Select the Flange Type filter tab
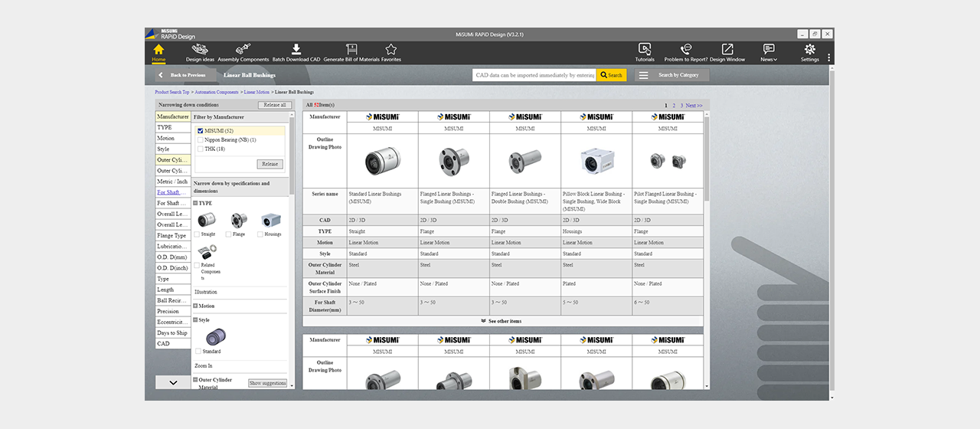The width and height of the screenshot is (980, 429). (173, 236)
